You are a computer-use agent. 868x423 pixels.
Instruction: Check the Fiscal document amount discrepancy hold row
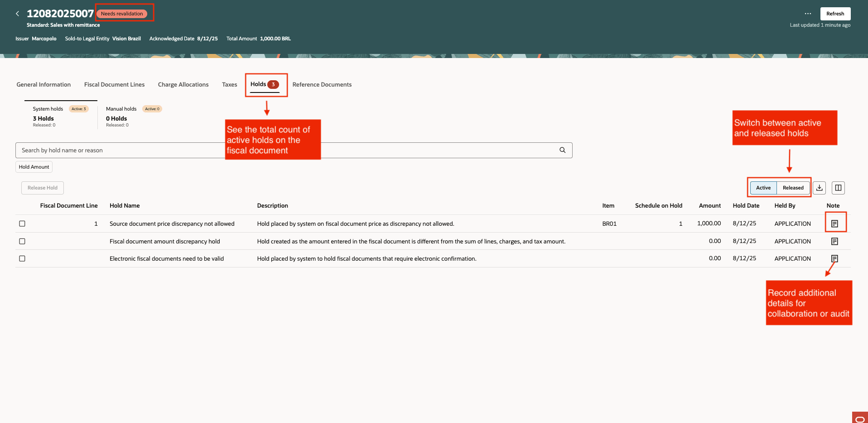point(22,241)
